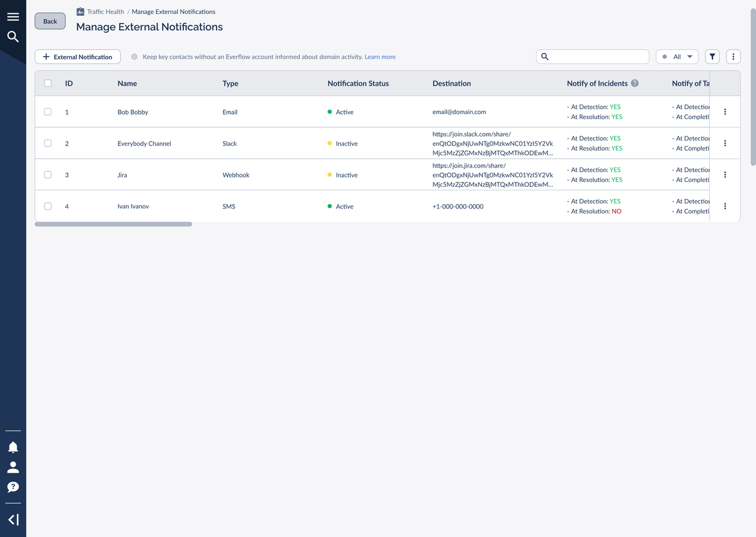Click the horizontal table scrollbar
Viewport: 756px width, 537px height.
tap(113, 224)
